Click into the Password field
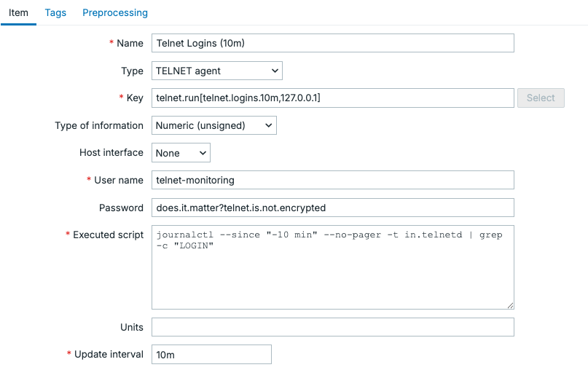Viewport: 588px width, 370px height. coord(333,208)
